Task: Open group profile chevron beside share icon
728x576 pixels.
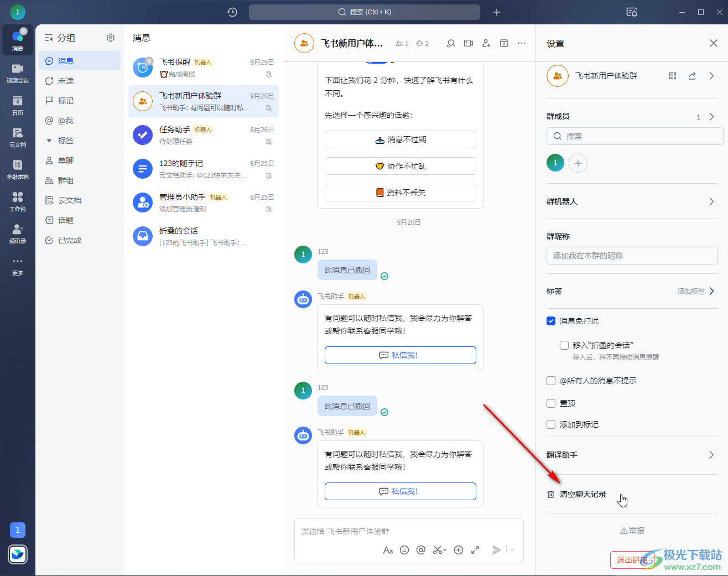Action: [711, 76]
